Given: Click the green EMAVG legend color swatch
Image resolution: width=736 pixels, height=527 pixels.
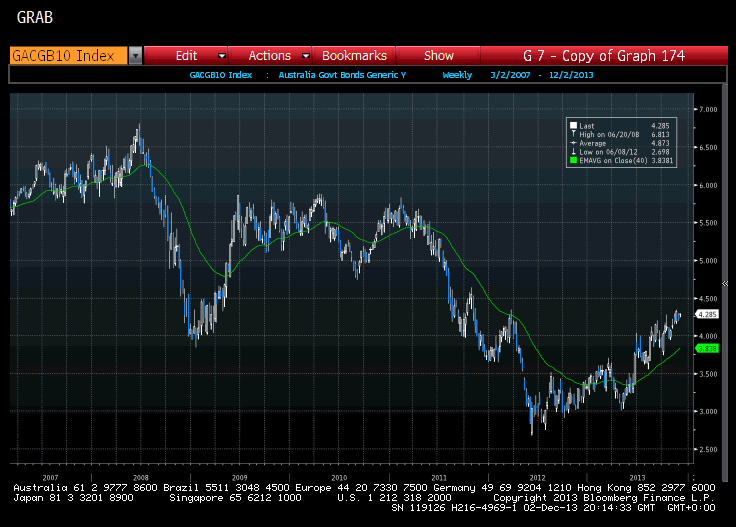Looking at the screenshot, I should pyautogui.click(x=572, y=160).
